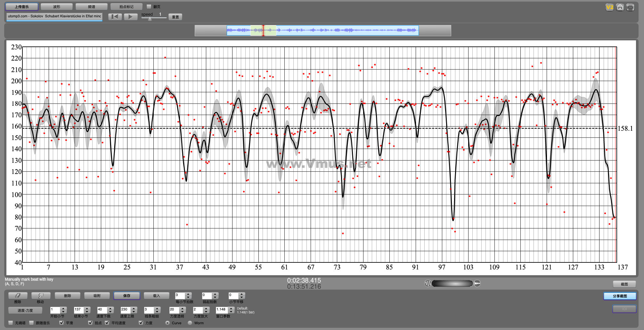
Task: Switch to the 频谱 spectrum tab
Action: click(x=91, y=7)
